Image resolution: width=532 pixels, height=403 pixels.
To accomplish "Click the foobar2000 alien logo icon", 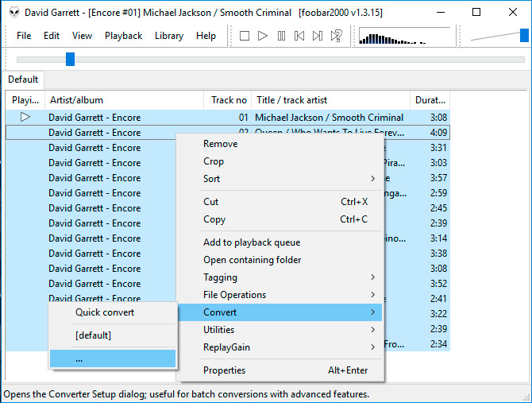I will click(14, 13).
